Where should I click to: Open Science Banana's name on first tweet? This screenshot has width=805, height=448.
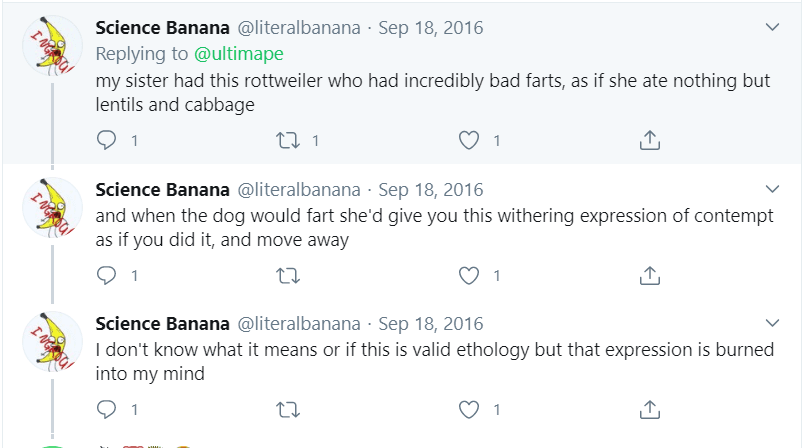(161, 27)
